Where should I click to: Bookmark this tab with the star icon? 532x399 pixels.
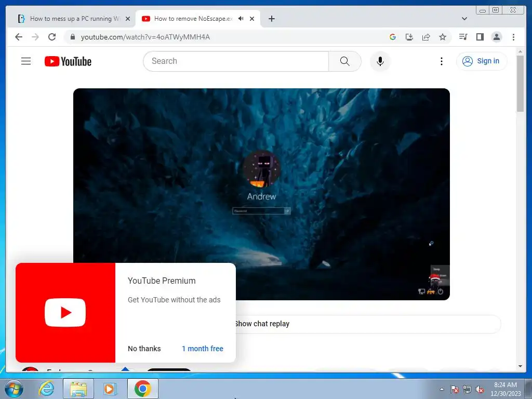pyautogui.click(x=443, y=37)
